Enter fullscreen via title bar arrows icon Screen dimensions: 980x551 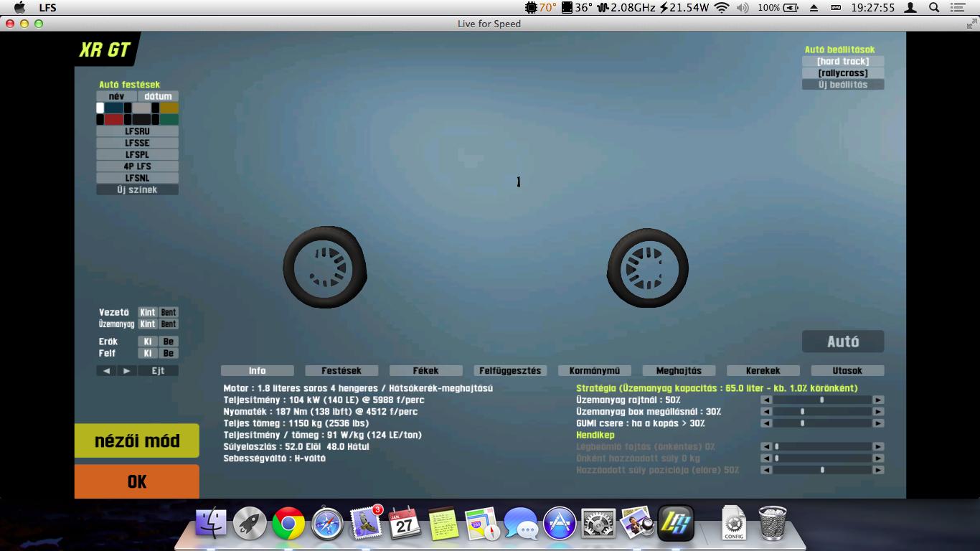pyautogui.click(x=971, y=24)
